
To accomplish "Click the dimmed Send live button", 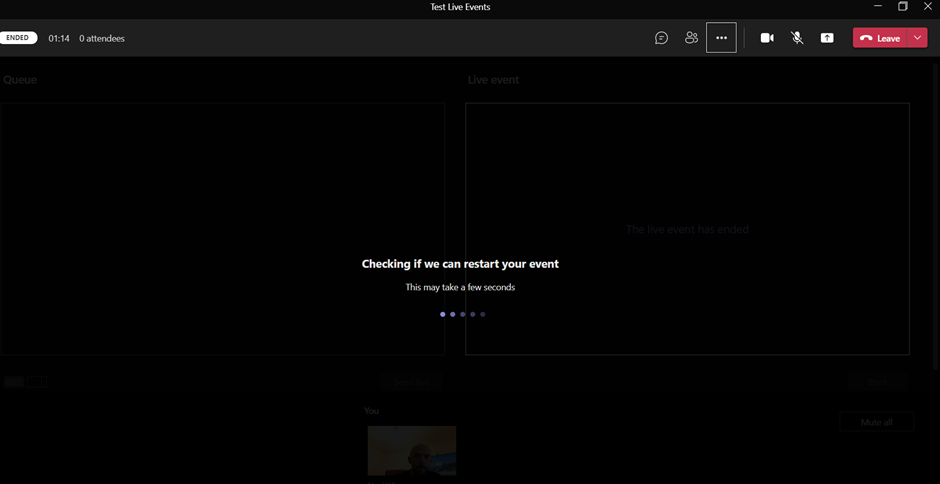I will [410, 381].
